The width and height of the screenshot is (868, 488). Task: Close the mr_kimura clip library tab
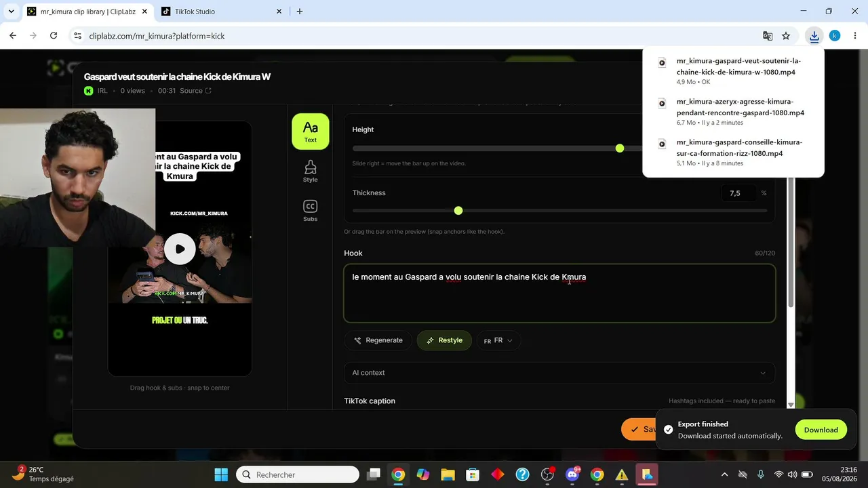click(x=144, y=12)
